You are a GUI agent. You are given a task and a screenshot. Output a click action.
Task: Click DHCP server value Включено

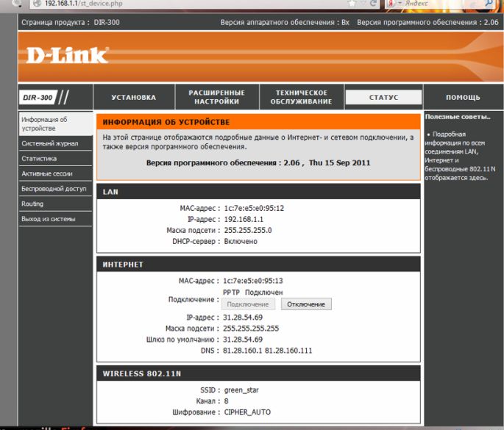(241, 241)
